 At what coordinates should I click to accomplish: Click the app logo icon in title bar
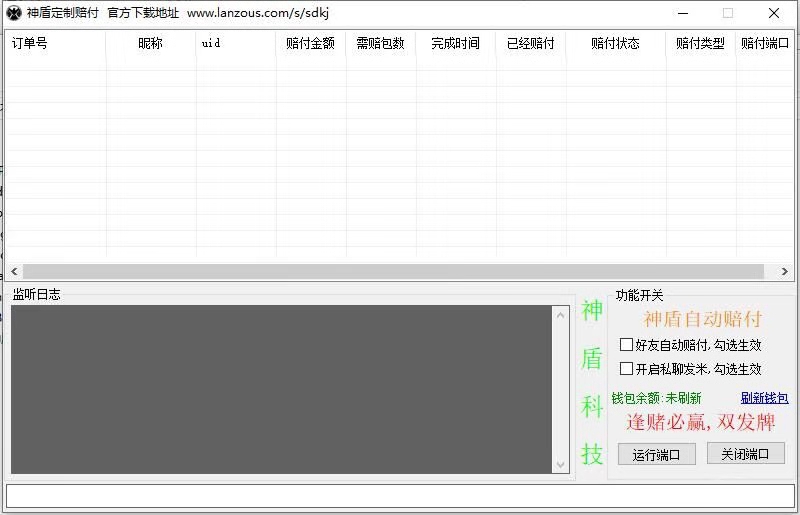14,13
